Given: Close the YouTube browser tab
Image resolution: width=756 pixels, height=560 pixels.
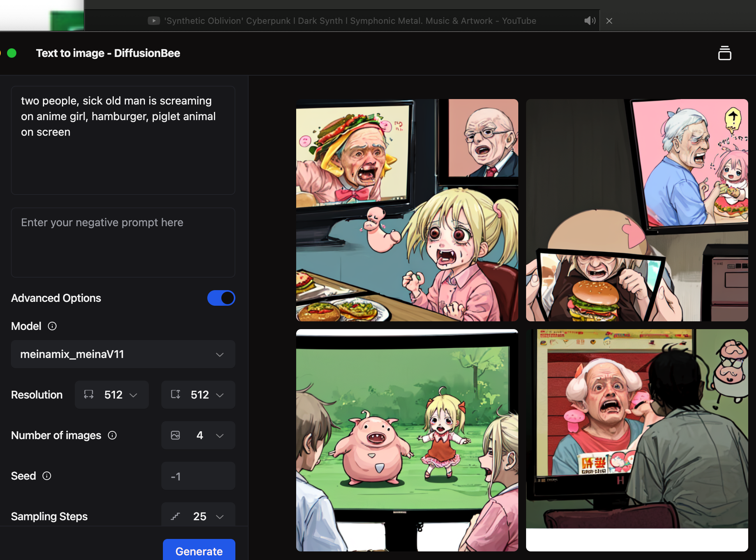Looking at the screenshot, I should pyautogui.click(x=609, y=21).
